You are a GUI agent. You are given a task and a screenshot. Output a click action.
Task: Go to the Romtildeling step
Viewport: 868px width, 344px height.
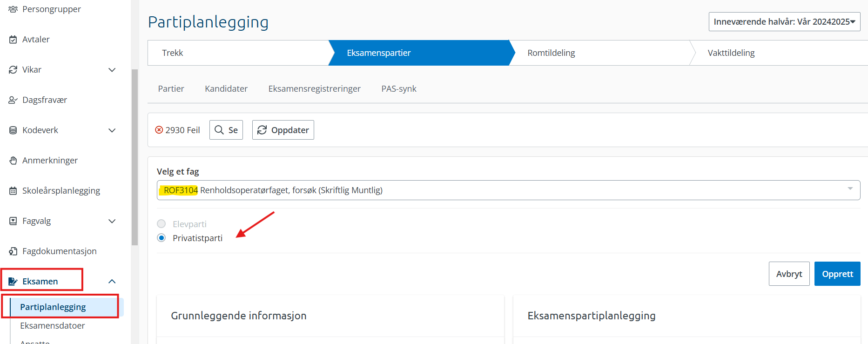point(551,53)
